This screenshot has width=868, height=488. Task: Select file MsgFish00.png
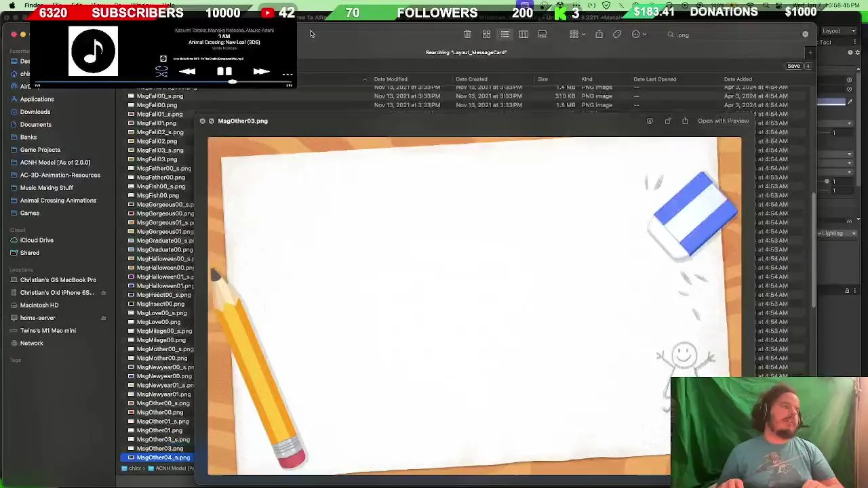point(157,196)
